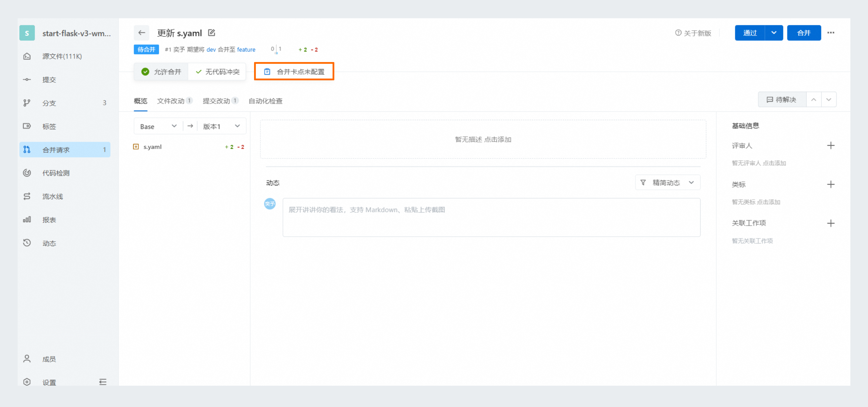Click the modified file icon beside s.yaml

[136, 147]
